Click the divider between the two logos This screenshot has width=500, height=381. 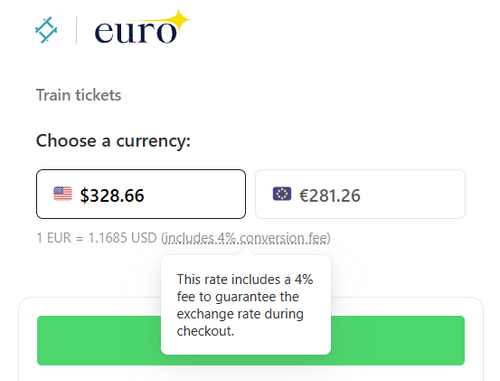pyautogui.click(x=76, y=30)
